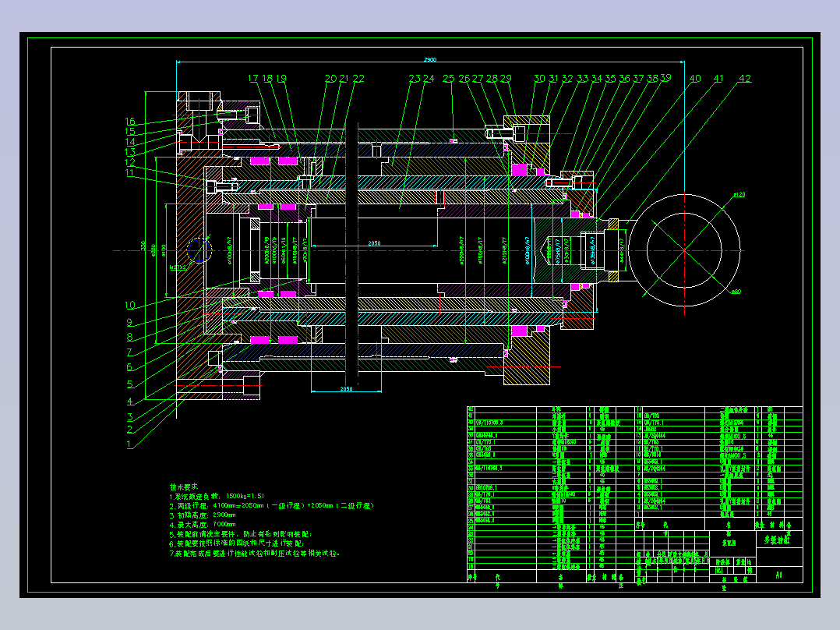
Task: Select part callout number "29"
Action: click(505, 78)
